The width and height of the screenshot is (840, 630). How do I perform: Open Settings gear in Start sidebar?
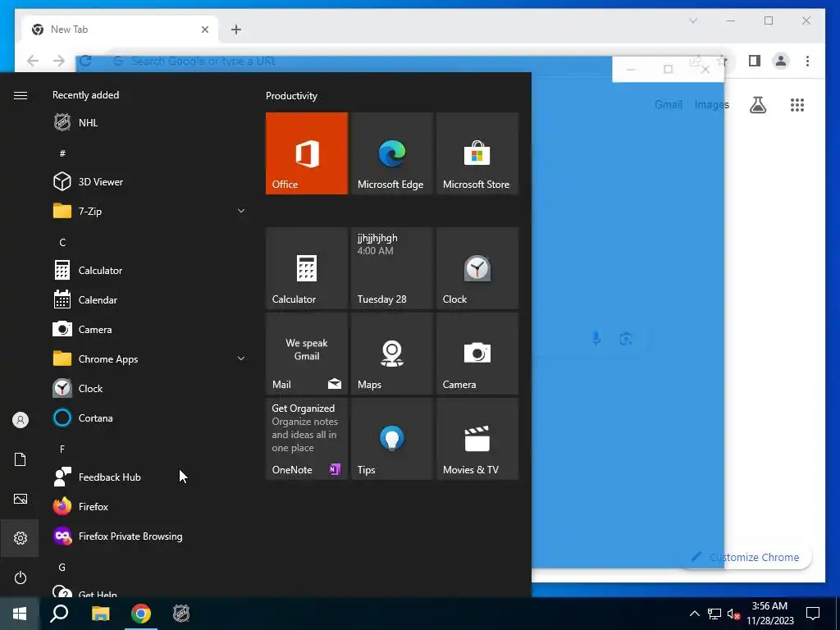tap(21, 538)
